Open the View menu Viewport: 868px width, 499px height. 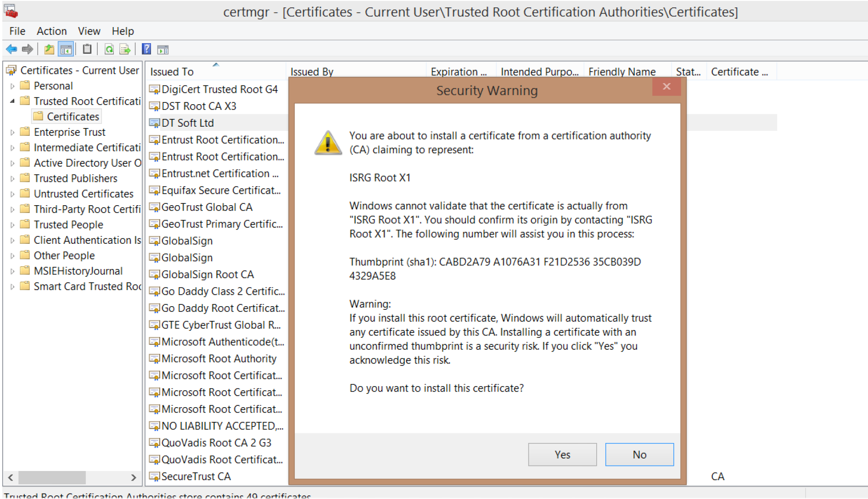[x=89, y=31]
